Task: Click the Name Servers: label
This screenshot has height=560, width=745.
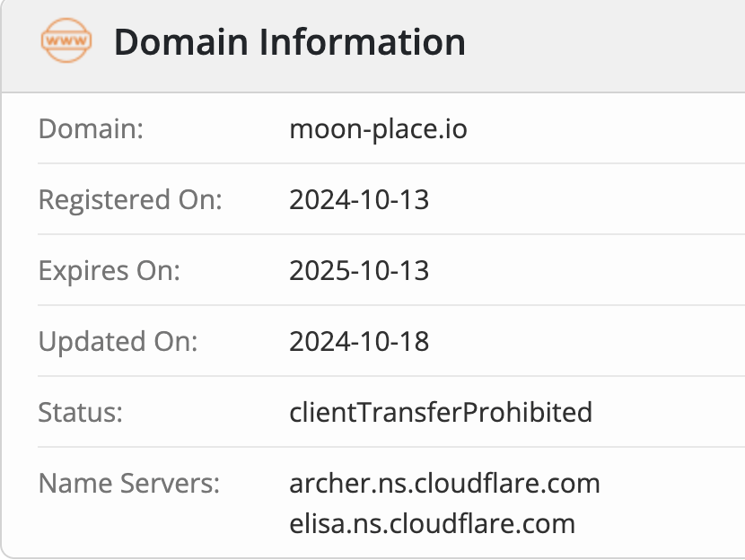Action: click(x=128, y=483)
